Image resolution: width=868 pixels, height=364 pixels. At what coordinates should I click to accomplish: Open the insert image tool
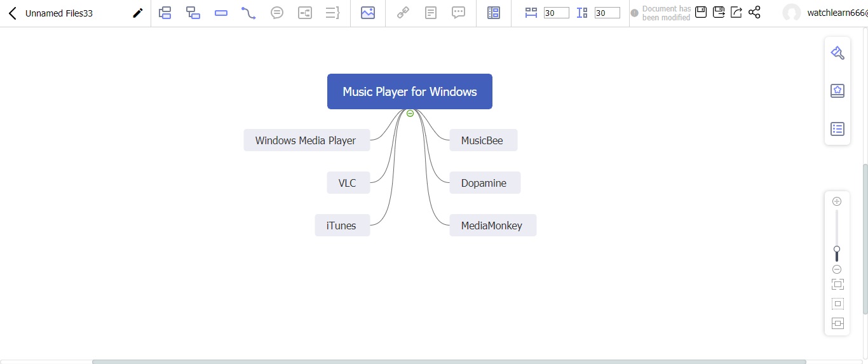368,13
